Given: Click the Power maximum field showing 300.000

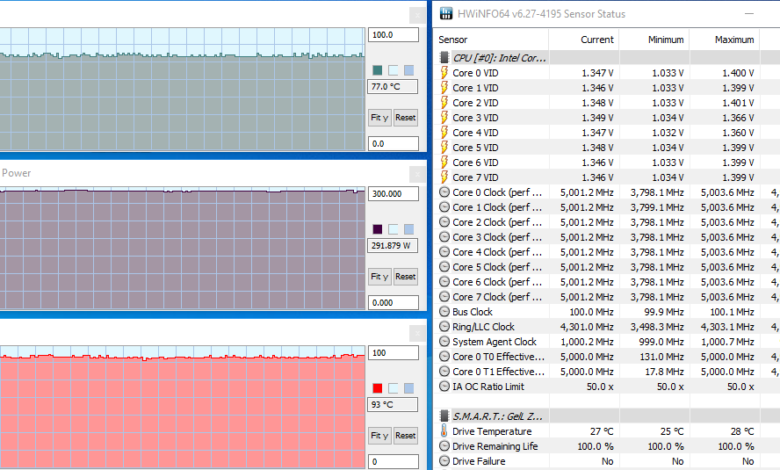Looking at the screenshot, I should (393, 194).
